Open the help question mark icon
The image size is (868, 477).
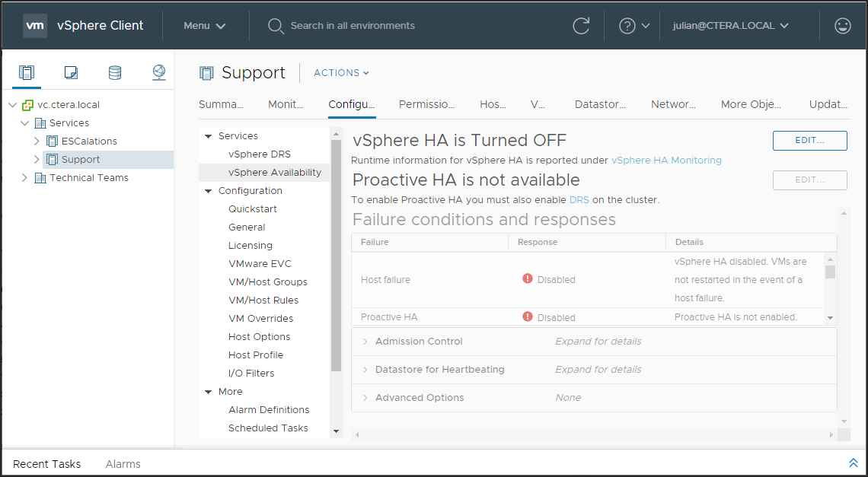(627, 25)
